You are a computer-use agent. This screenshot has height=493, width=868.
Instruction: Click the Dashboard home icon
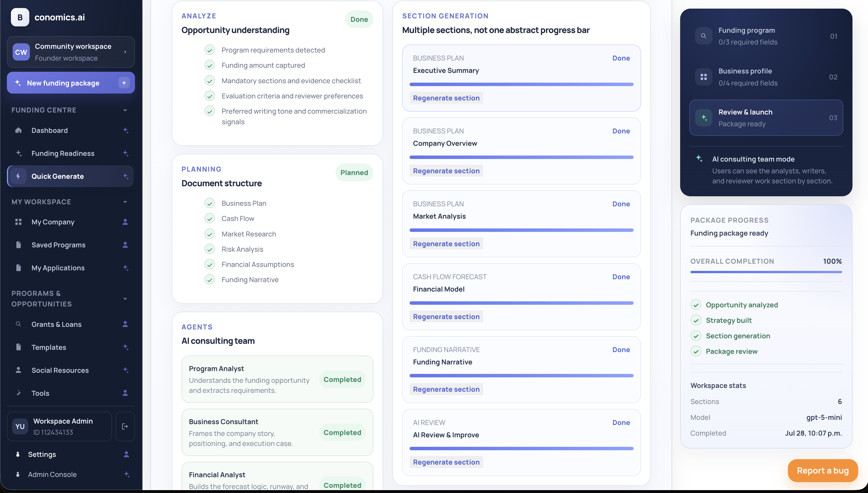coord(18,130)
